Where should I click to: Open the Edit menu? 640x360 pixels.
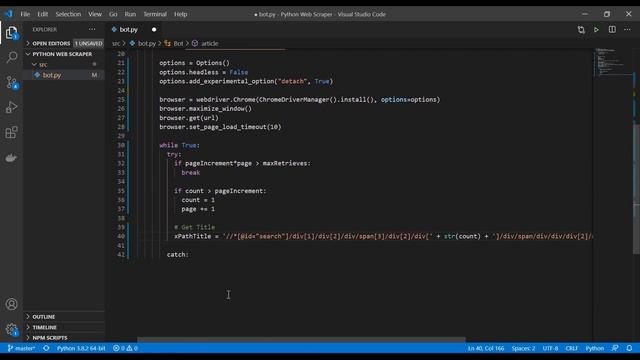point(42,14)
